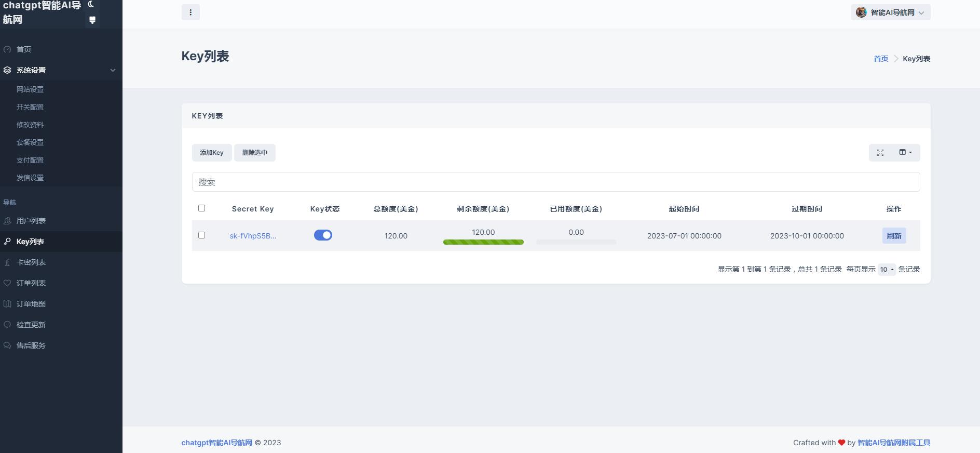The width and height of the screenshot is (980, 453).
Task: Open the rows-per-page 10 dropdown
Action: pyautogui.click(x=887, y=269)
